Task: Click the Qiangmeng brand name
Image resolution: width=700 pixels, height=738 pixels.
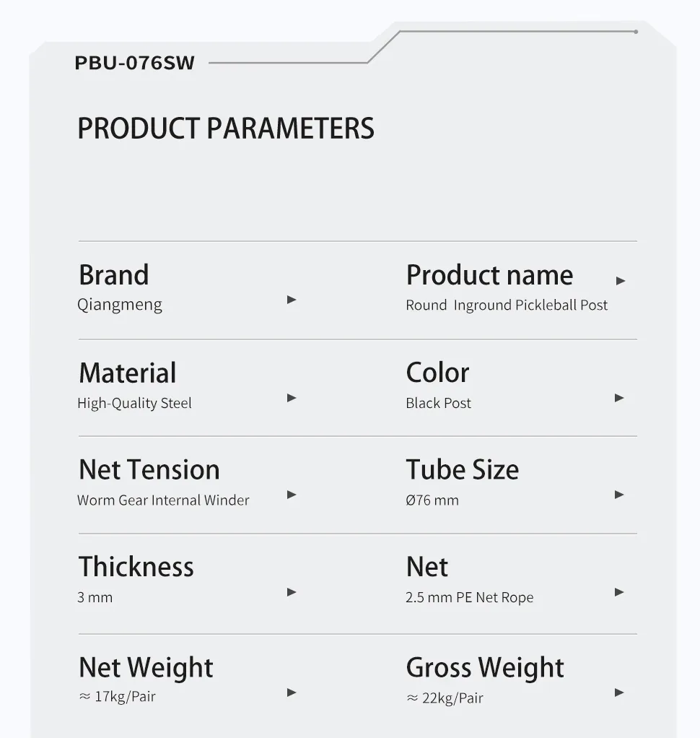Action: click(x=120, y=305)
